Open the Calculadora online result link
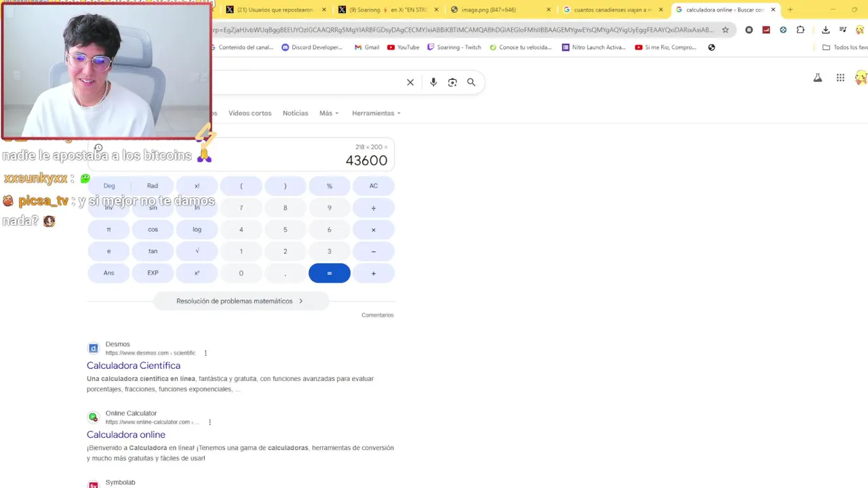868x488 pixels. tap(126, 434)
